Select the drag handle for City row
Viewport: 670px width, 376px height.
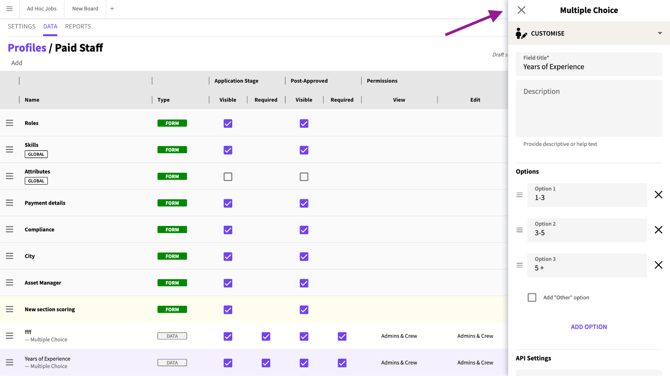[9, 256]
